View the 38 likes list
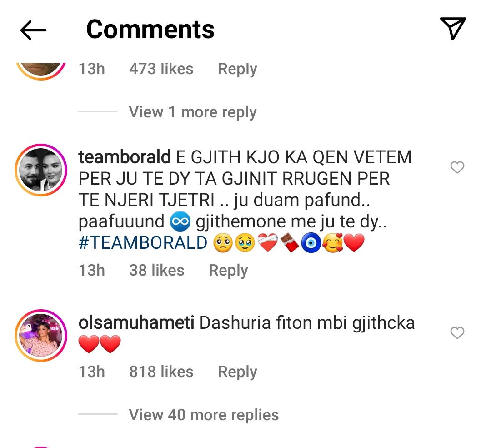 point(156,270)
